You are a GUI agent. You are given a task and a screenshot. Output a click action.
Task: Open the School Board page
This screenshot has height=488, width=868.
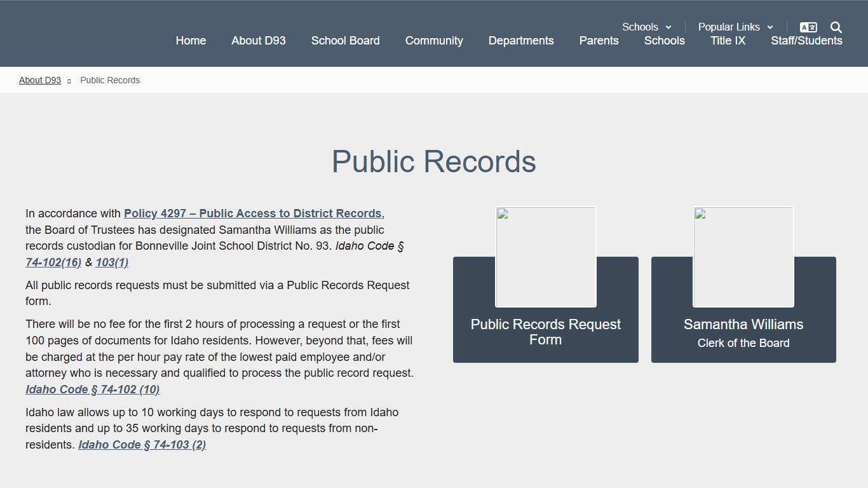[345, 41]
